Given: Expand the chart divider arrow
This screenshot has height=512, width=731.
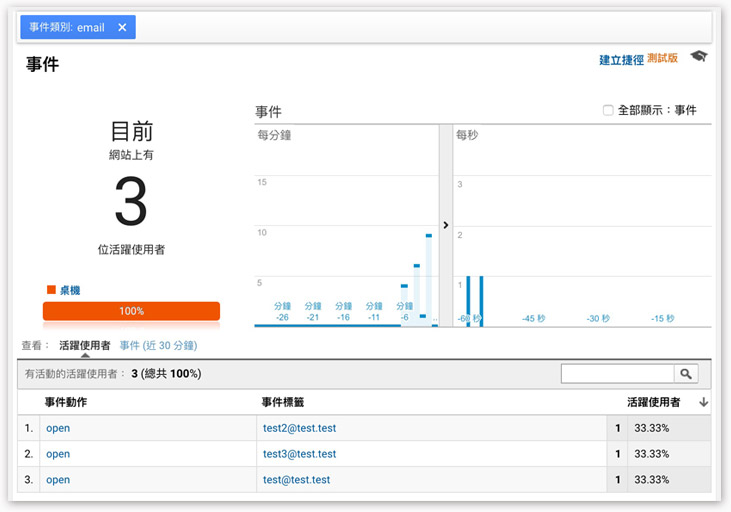Looking at the screenshot, I should point(446,225).
